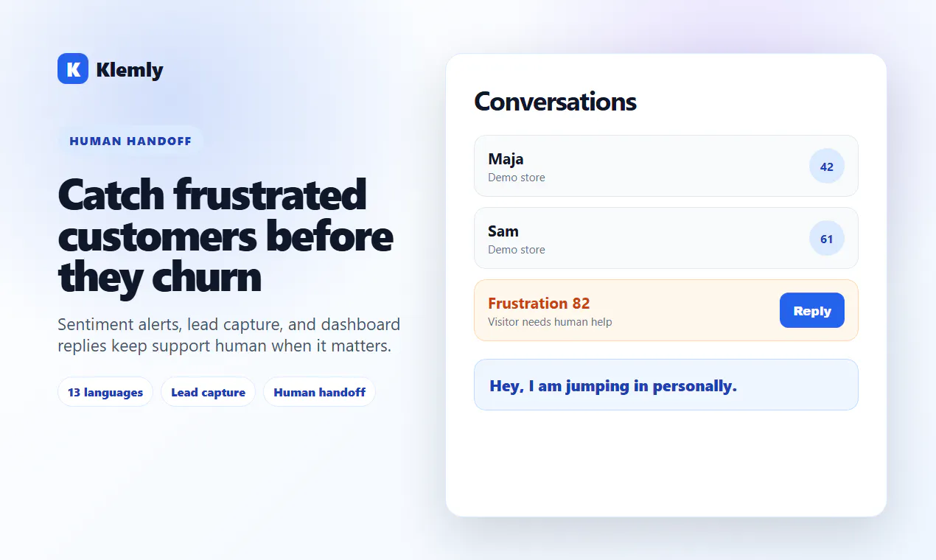The height and width of the screenshot is (560, 936).
Task: Click the 'Catch frustrated customers' headline
Action: click(x=226, y=236)
